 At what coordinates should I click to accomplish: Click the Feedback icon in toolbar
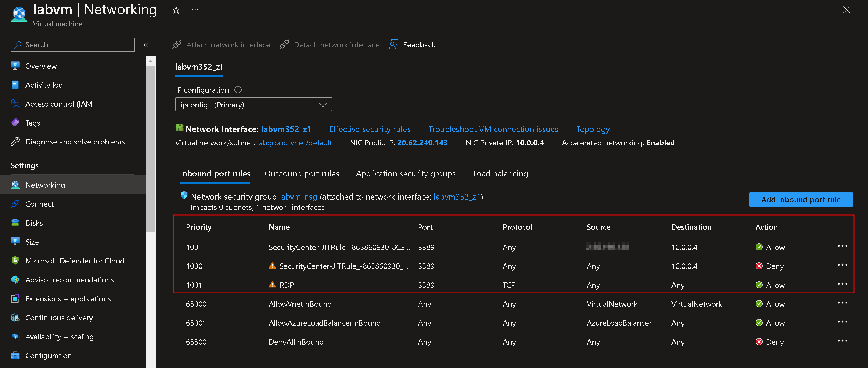coord(393,44)
